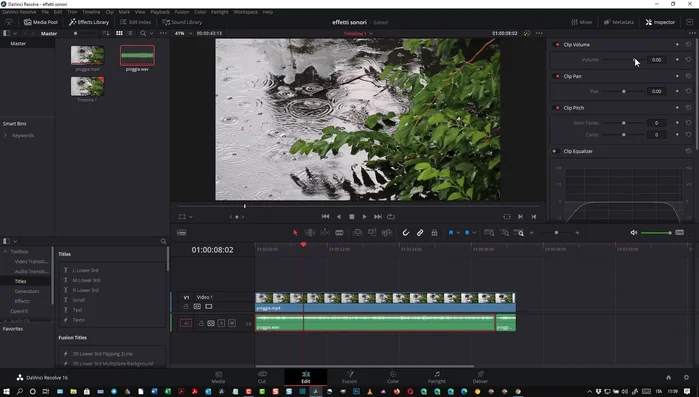Activate Dynamic Trim Mode tool
This screenshot has width=699, height=397.
point(325,233)
